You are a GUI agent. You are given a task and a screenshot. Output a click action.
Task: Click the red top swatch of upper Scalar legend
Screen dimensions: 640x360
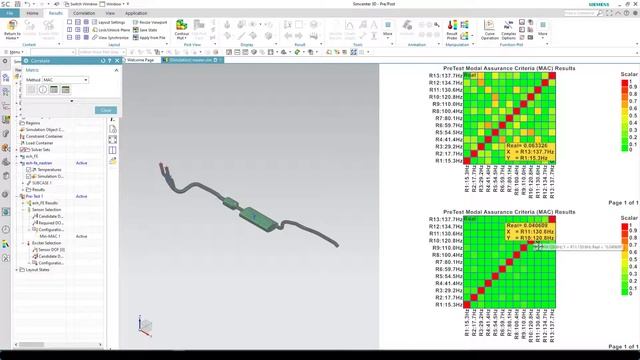click(x=624, y=82)
